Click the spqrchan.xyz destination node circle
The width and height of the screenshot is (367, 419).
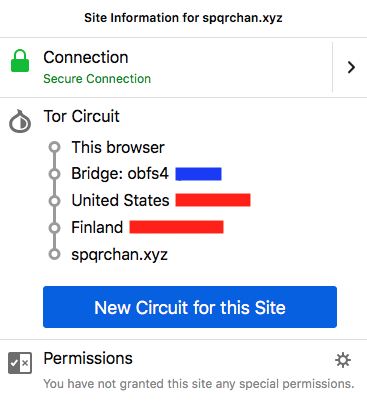(x=54, y=254)
